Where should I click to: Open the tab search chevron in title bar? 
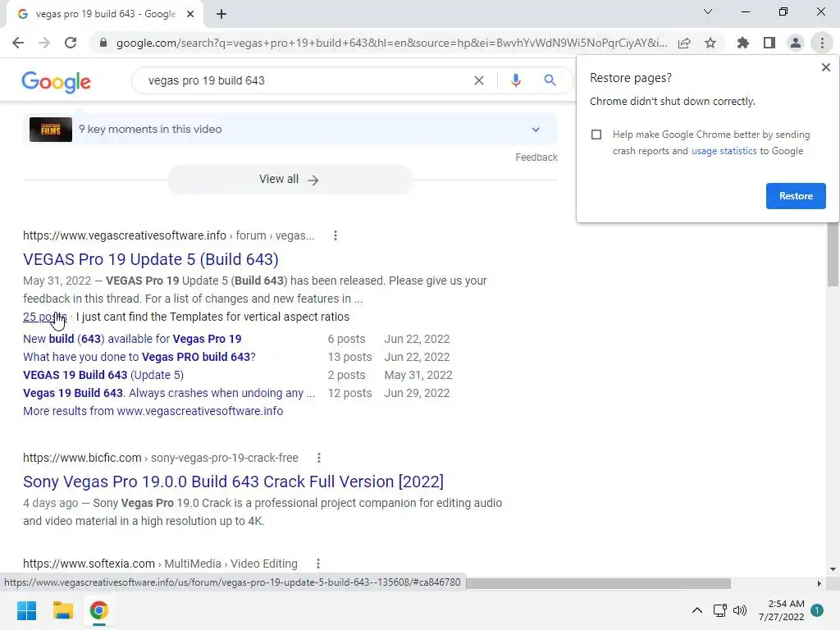coord(708,11)
